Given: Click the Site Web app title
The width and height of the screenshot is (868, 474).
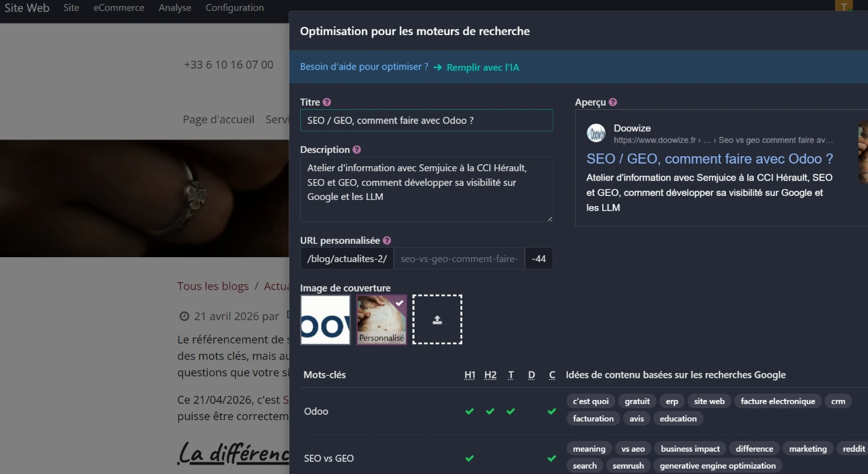Looking at the screenshot, I should [27, 8].
